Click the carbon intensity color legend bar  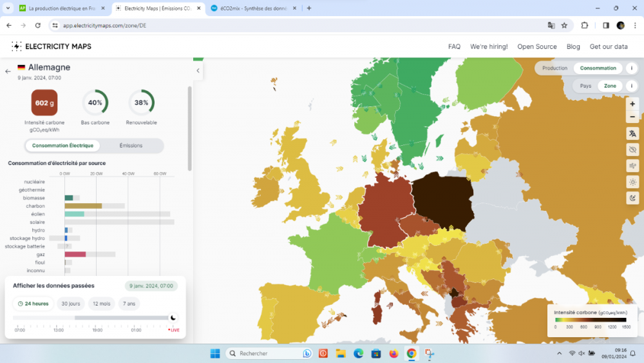[591, 319]
